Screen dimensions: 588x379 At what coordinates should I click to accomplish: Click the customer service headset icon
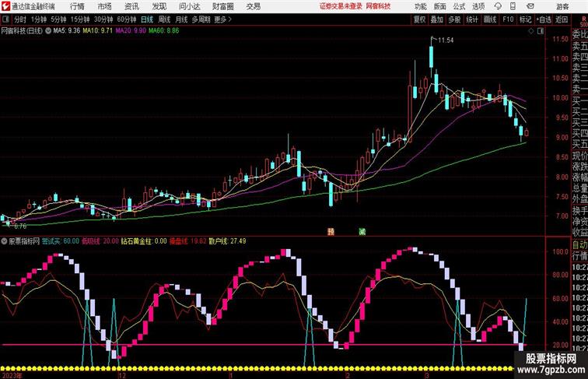(498, 6)
